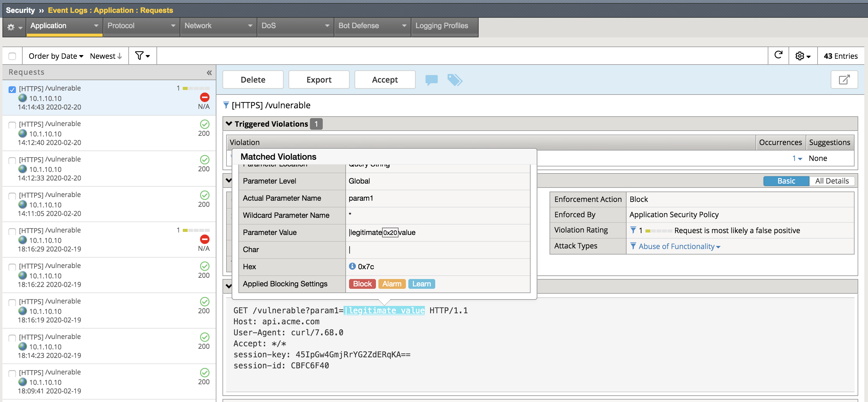Screen dimensions: 868x402
Task: Toggle the select-all requests checkbox
Action: click(x=12, y=56)
